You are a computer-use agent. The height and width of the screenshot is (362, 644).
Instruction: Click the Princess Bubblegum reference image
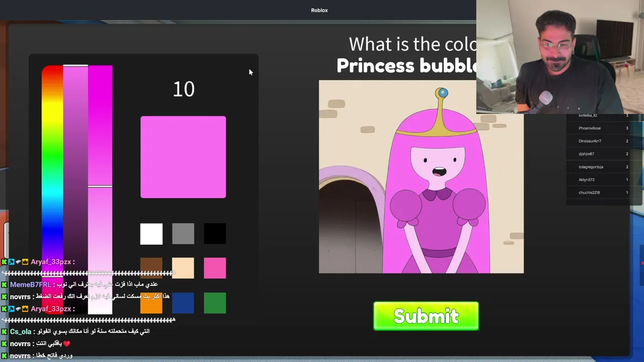(x=421, y=176)
